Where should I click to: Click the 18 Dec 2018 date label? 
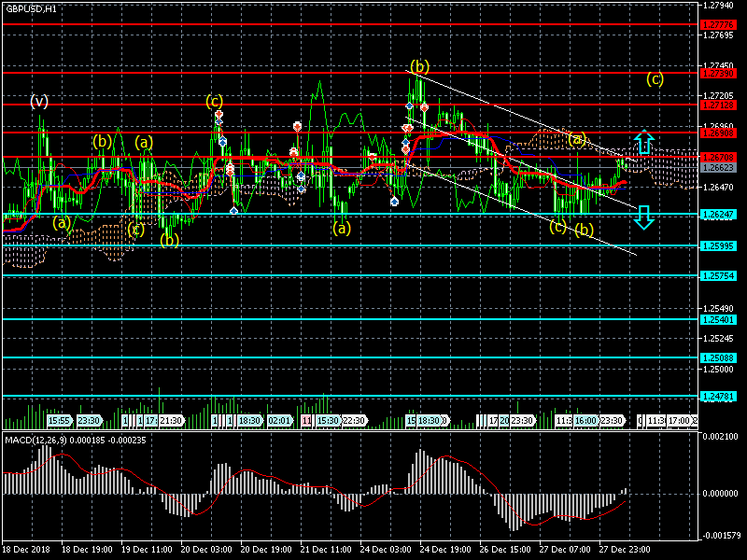pos(25,550)
